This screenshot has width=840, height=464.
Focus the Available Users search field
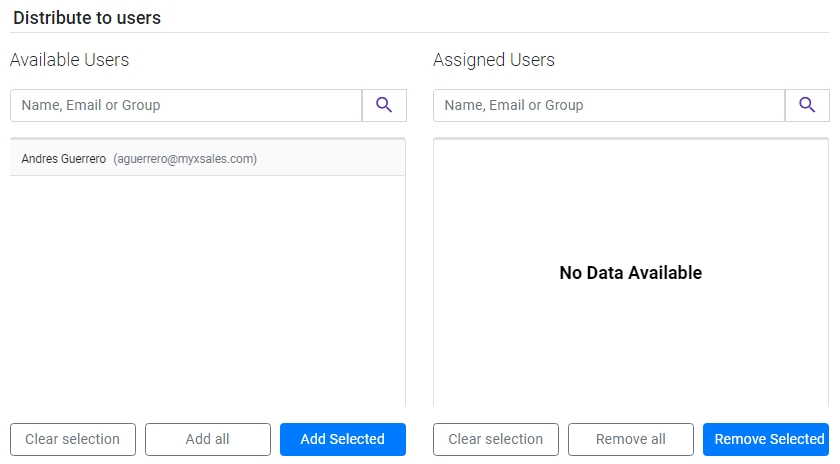186,105
